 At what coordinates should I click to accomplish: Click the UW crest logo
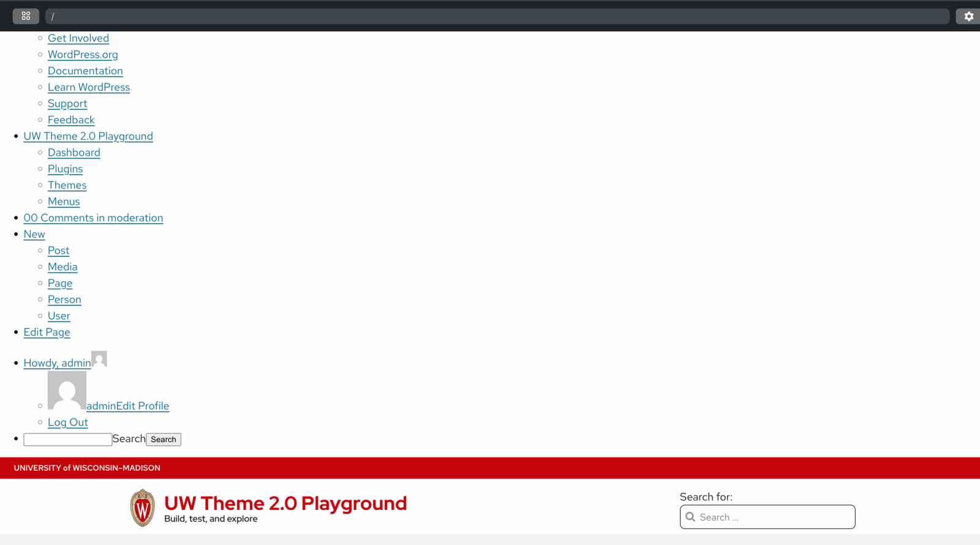click(x=142, y=508)
